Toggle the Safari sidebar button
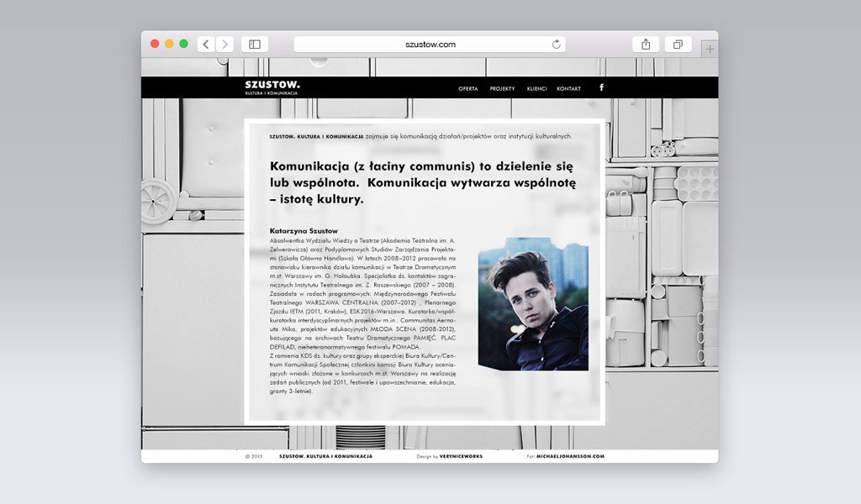Image resolution: width=861 pixels, height=504 pixels. (x=254, y=45)
